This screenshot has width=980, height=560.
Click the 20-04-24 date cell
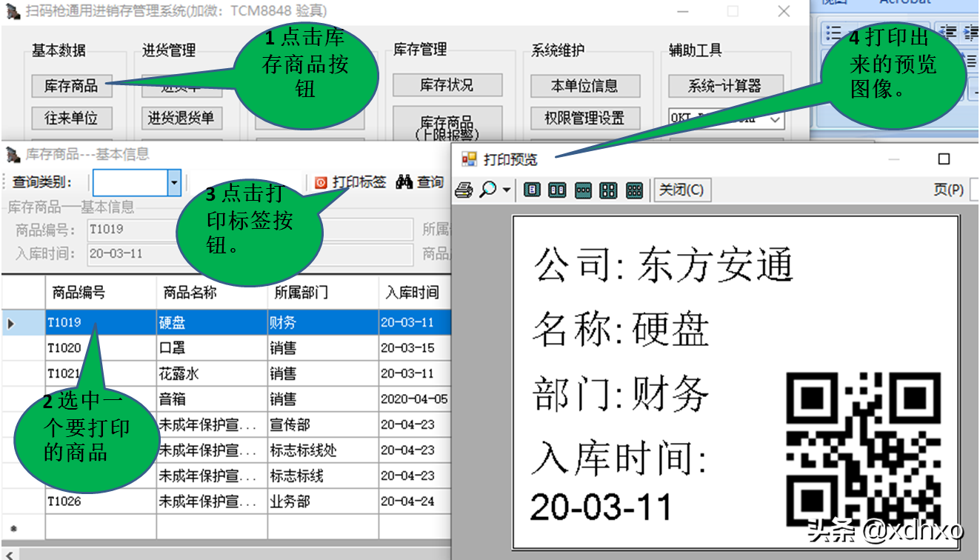click(x=414, y=501)
